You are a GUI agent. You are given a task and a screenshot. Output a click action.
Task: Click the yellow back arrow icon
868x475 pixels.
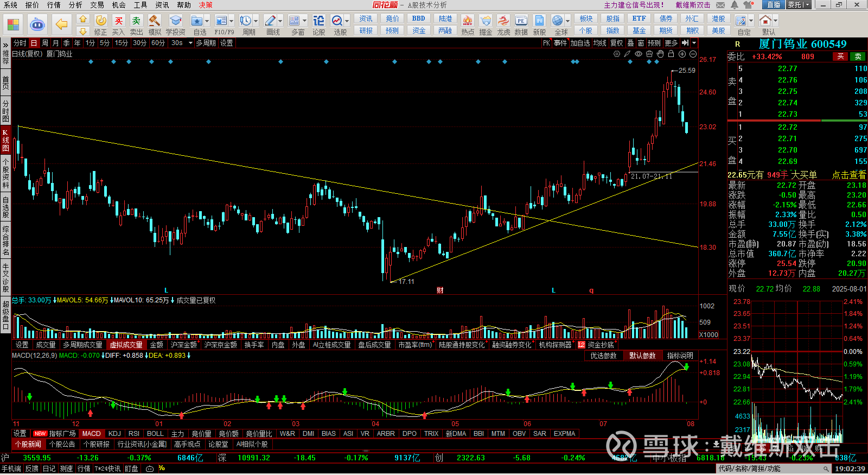(x=62, y=24)
